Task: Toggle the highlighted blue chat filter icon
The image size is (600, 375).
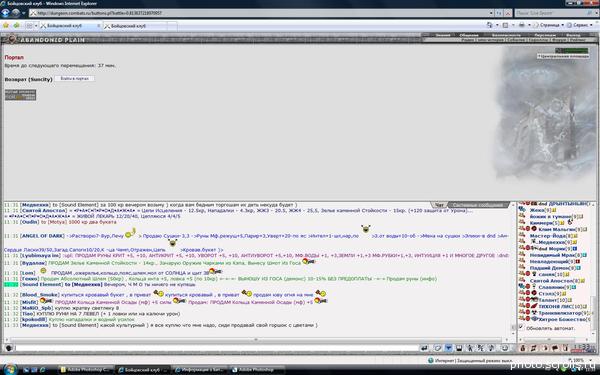Action: pyautogui.click(x=448, y=348)
